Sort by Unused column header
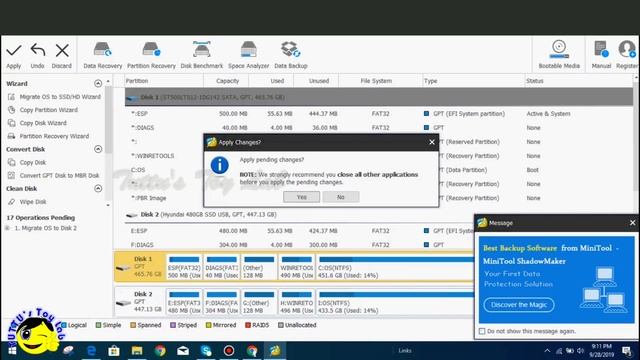Image resolution: width=640 pixels, height=360 pixels. [316, 81]
